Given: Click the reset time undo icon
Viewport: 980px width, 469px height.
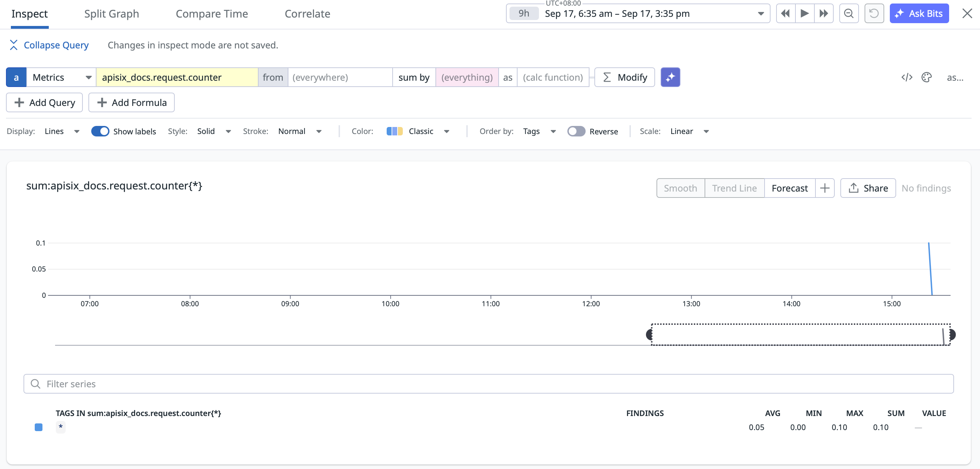Looking at the screenshot, I should pyautogui.click(x=874, y=14).
